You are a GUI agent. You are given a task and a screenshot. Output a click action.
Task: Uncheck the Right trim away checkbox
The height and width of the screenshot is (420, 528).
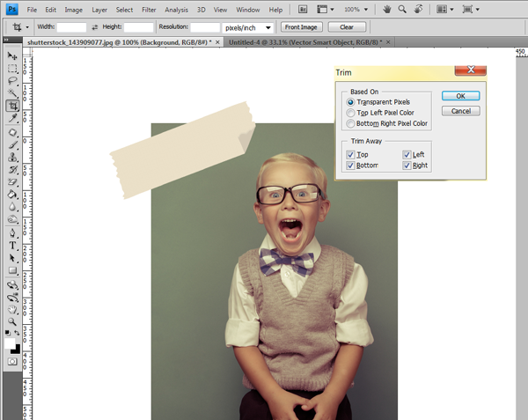pos(407,166)
